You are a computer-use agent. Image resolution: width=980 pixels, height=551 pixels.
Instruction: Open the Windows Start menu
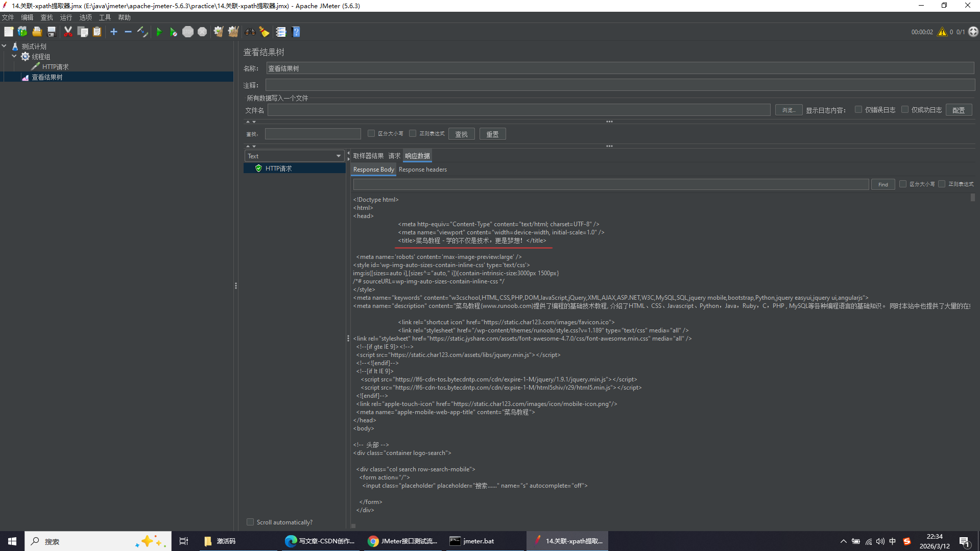12,541
